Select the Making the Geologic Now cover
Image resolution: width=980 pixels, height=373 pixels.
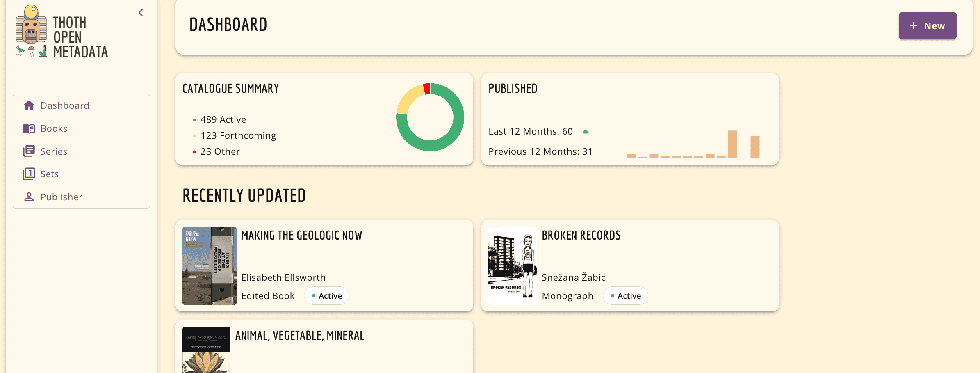[x=210, y=265]
